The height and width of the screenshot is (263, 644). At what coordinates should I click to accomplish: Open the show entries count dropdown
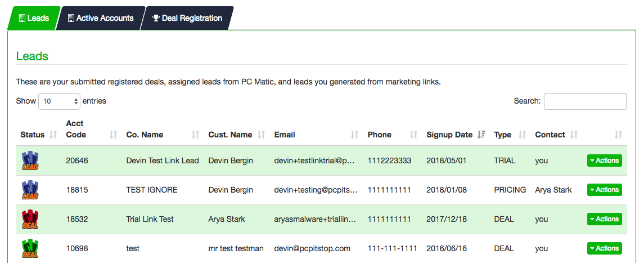point(59,101)
